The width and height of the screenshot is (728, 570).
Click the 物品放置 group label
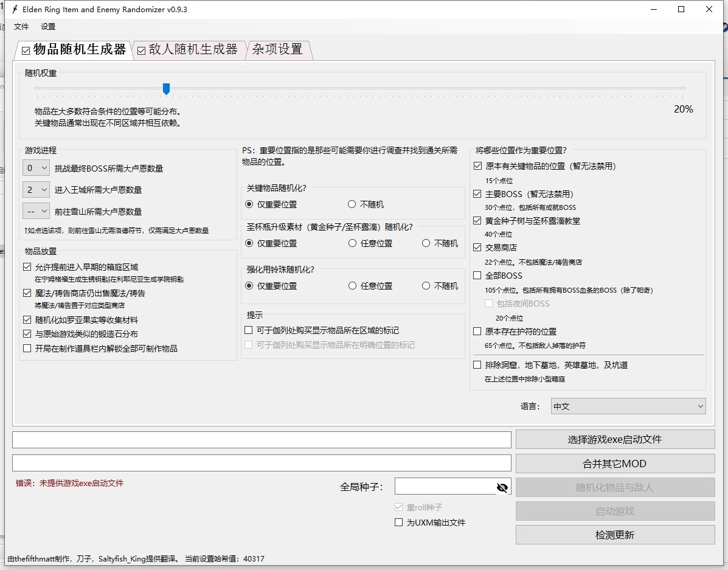tap(41, 251)
